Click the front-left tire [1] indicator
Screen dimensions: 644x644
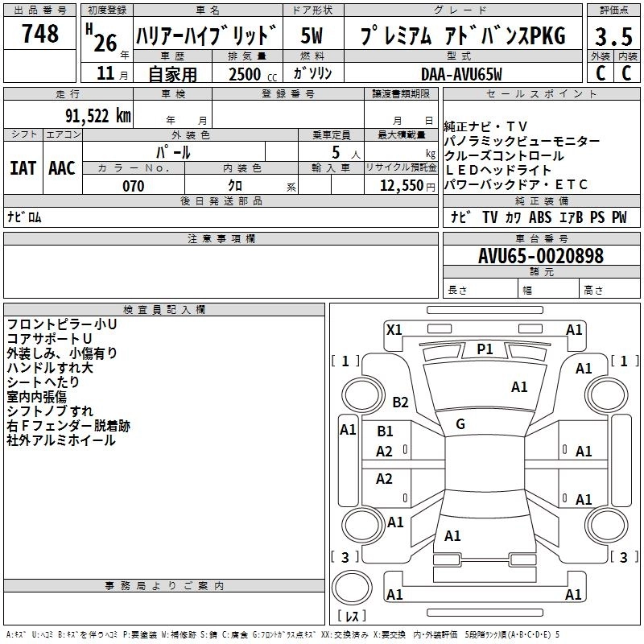tap(346, 361)
